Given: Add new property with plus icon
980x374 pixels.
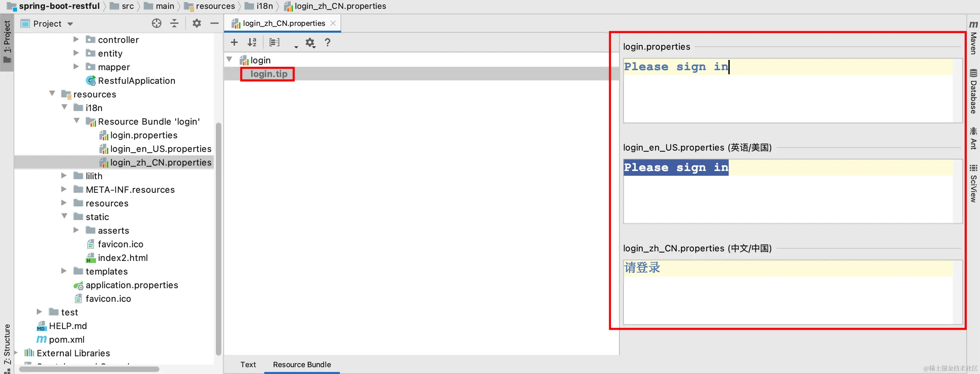Looking at the screenshot, I should [234, 42].
